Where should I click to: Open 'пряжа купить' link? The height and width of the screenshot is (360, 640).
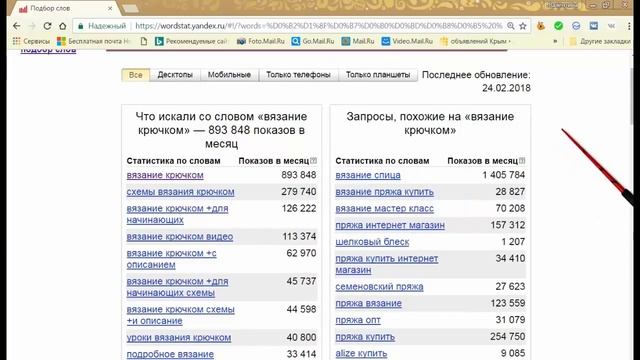tap(365, 337)
